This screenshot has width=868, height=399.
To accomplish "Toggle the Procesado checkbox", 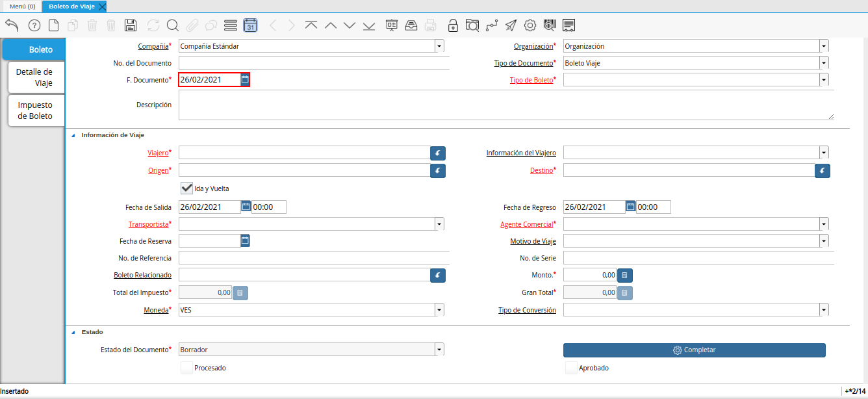I will [187, 368].
